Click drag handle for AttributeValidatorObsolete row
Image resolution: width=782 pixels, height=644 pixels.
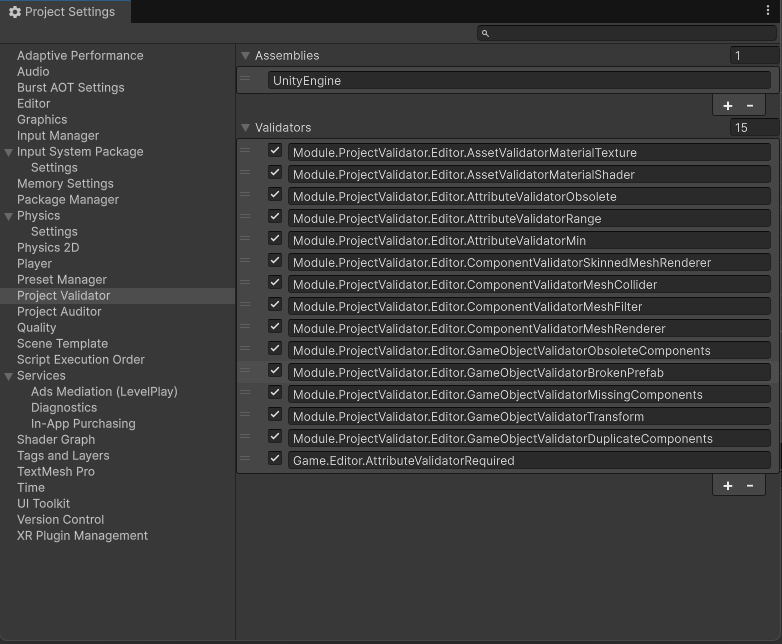pyautogui.click(x=245, y=194)
